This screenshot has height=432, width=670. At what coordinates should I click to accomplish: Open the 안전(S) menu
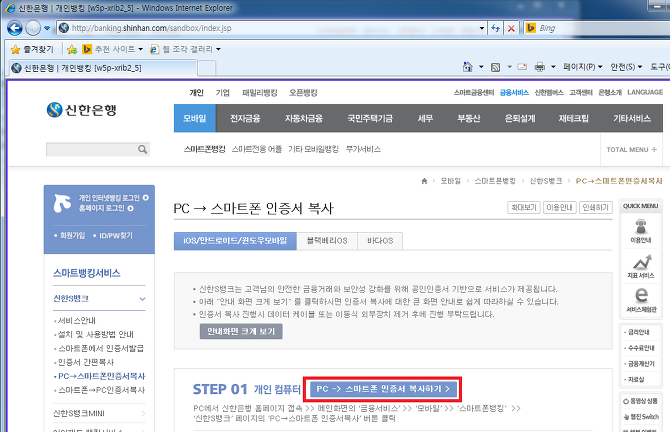626,67
